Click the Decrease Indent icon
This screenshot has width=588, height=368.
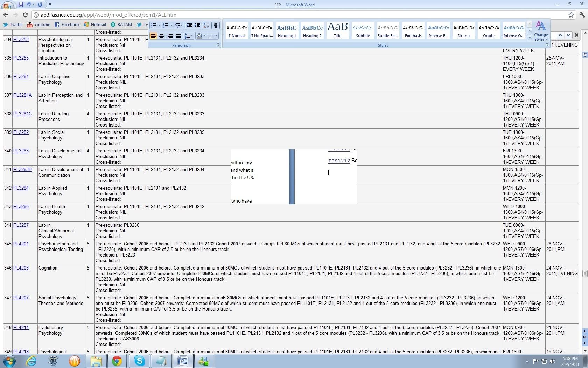[189, 25]
